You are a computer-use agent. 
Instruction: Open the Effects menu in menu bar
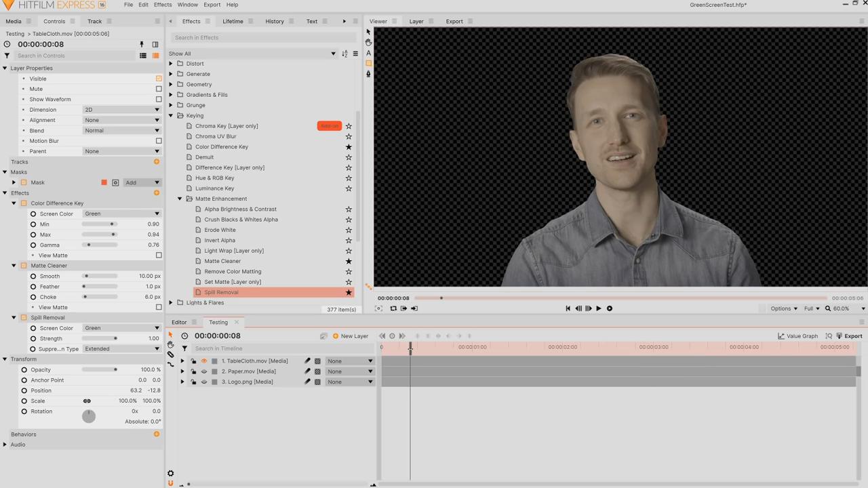point(163,5)
